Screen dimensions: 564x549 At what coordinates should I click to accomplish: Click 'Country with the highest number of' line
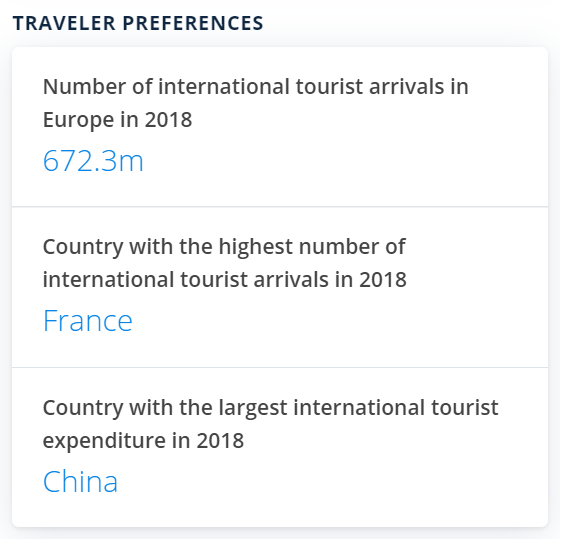click(x=224, y=247)
